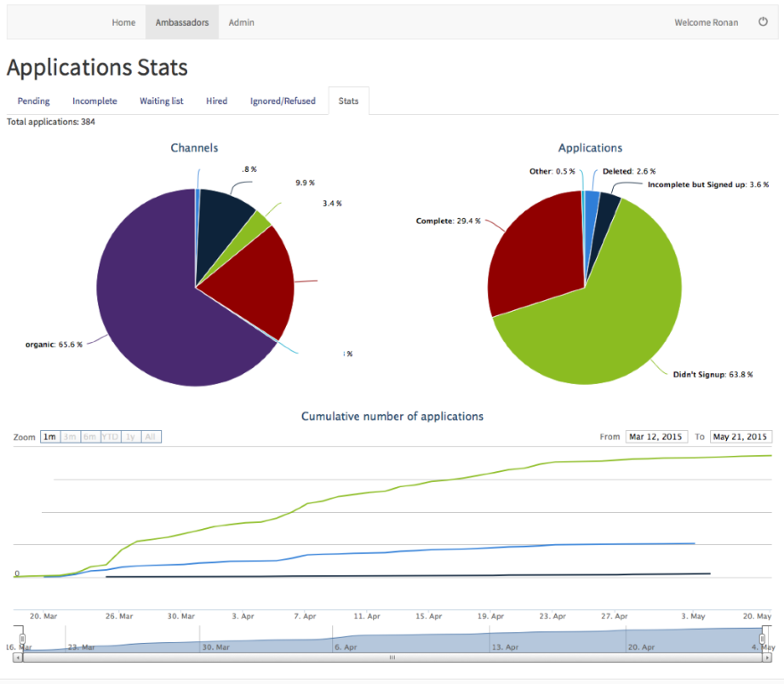The width and height of the screenshot is (784, 684).
Task: Click the To date field
Action: coord(740,437)
